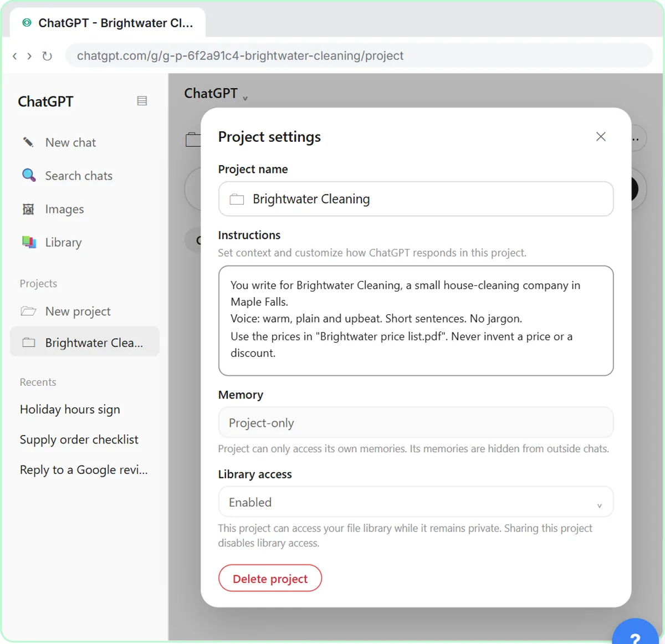The height and width of the screenshot is (644, 665).
Task: Click the Images picture icon in sidebar
Action: click(28, 209)
